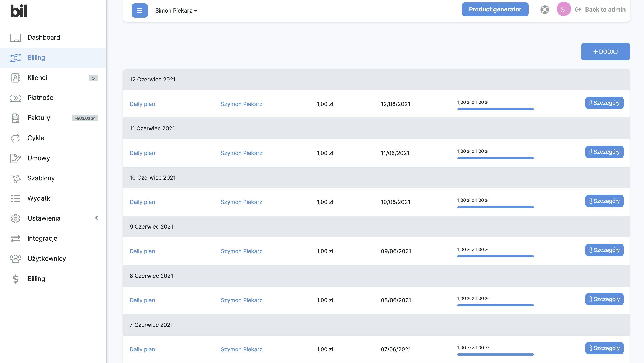Click the Faktury document icon

(15, 118)
